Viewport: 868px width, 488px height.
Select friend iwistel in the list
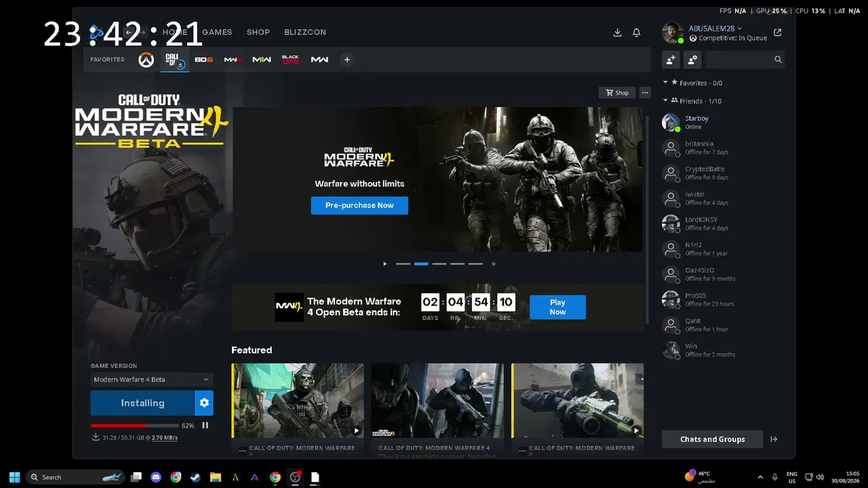tap(722, 199)
